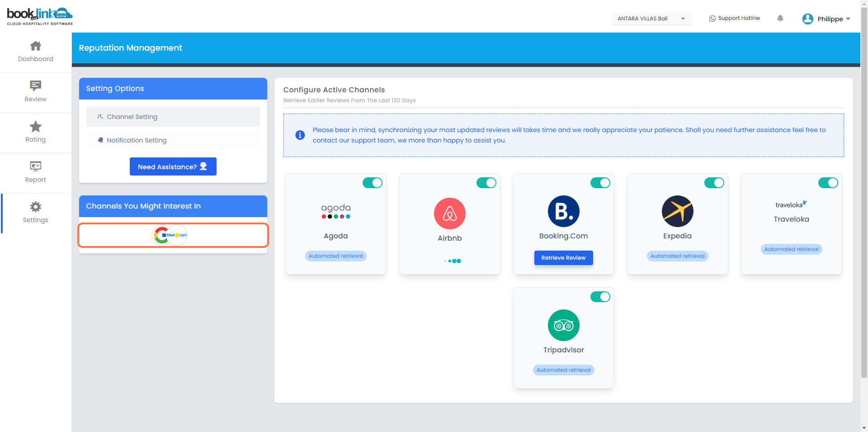Click the Airbnb channel name
Screen dimensions: 868x432
[450, 238]
